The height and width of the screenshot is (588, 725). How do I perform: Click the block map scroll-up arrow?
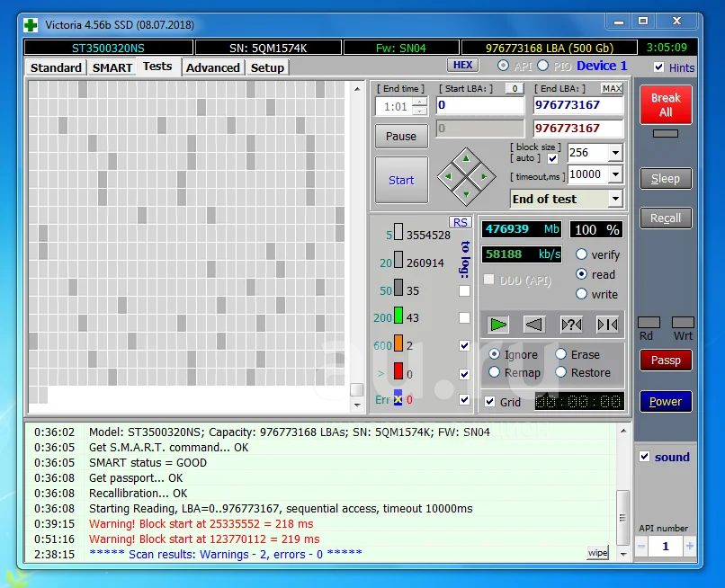click(357, 88)
